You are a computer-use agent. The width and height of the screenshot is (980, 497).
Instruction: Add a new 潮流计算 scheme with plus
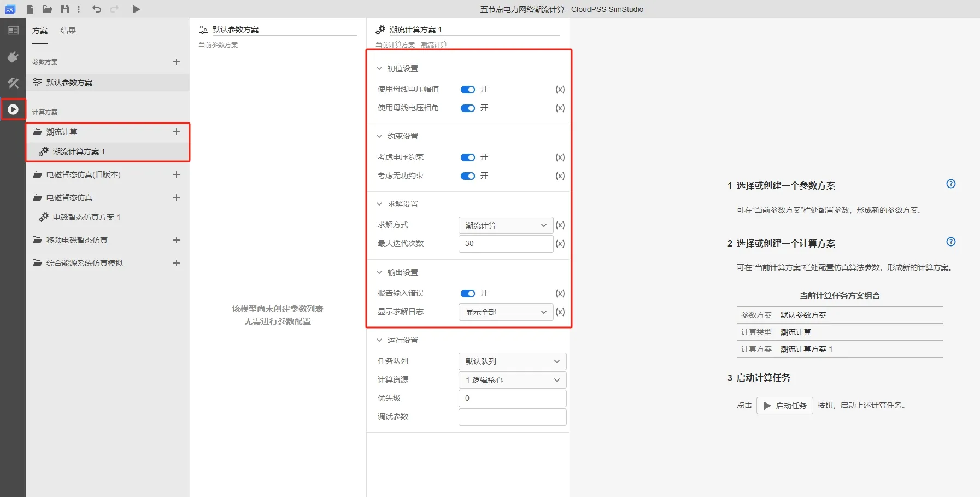pyautogui.click(x=177, y=132)
